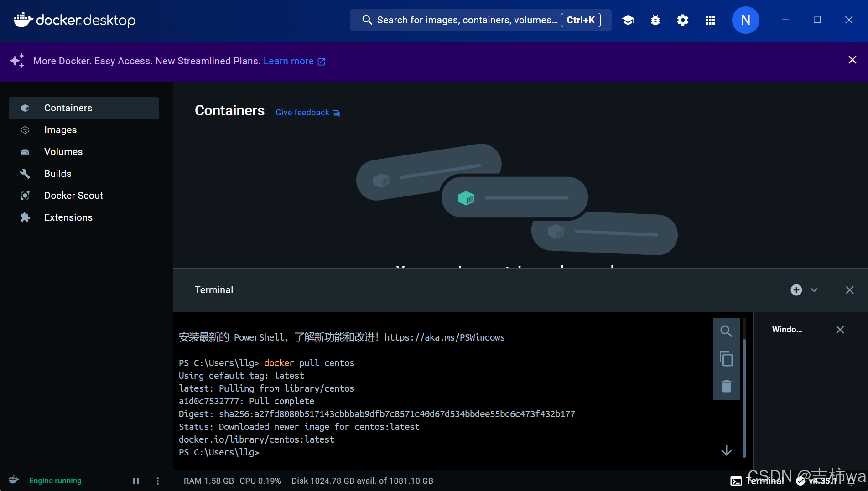Viewport: 868px width, 491px height.
Task: Click the Extensions puzzle piece icon
Action: tap(25, 217)
